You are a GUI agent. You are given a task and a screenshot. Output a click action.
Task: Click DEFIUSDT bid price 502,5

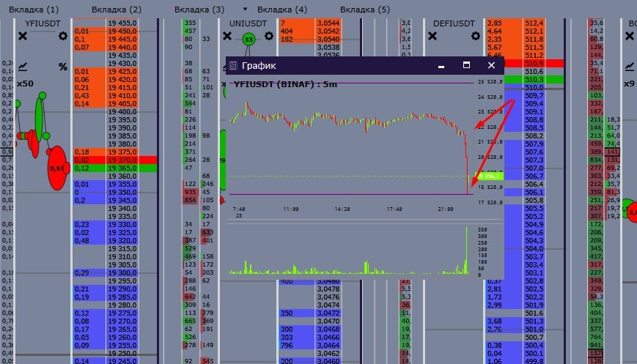coord(534,289)
